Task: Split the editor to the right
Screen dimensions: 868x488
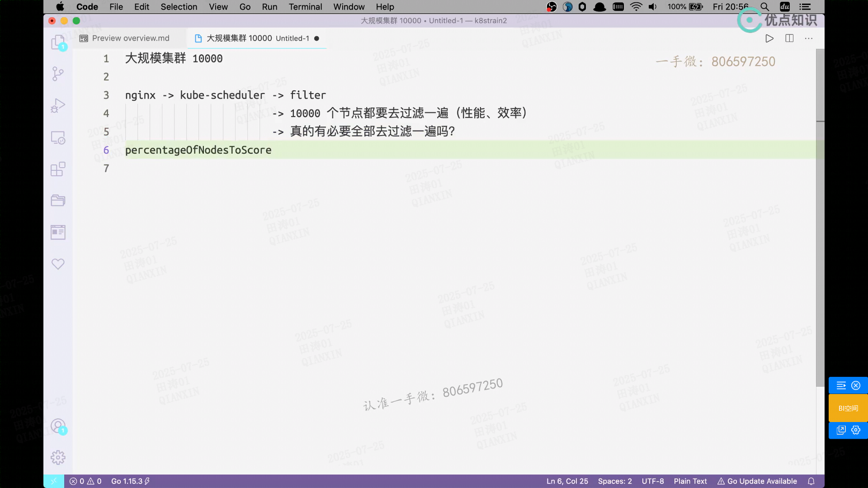Action: 789,38
